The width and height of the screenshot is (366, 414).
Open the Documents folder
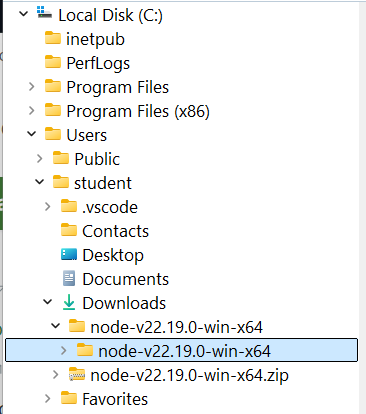pyautogui.click(x=126, y=279)
